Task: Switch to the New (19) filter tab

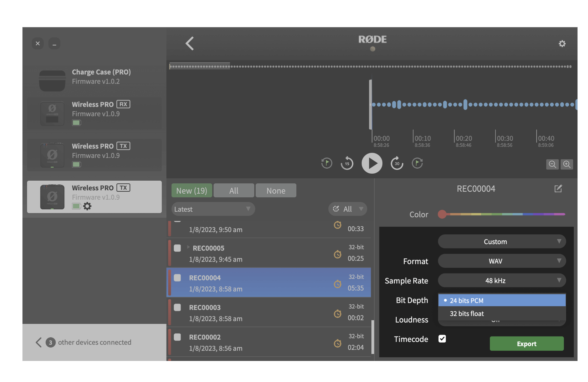Action: [x=191, y=190]
